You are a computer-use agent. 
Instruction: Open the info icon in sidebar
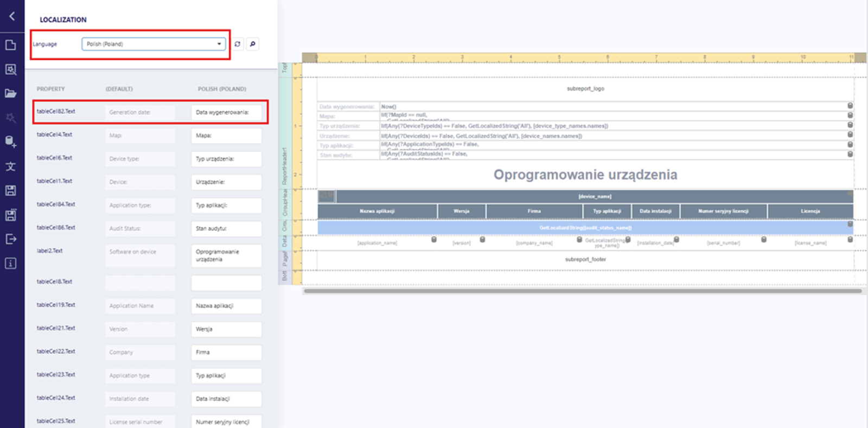(11, 264)
